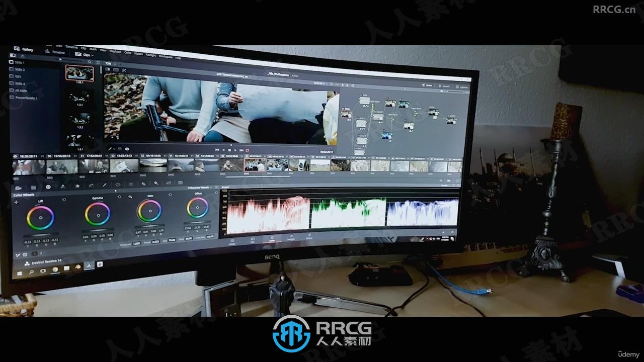Reset the Gain color wheel
This screenshot has height=362, width=644.
(170, 195)
